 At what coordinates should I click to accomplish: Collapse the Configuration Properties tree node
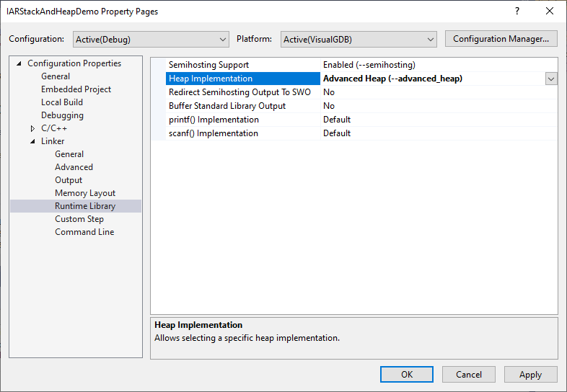click(19, 63)
